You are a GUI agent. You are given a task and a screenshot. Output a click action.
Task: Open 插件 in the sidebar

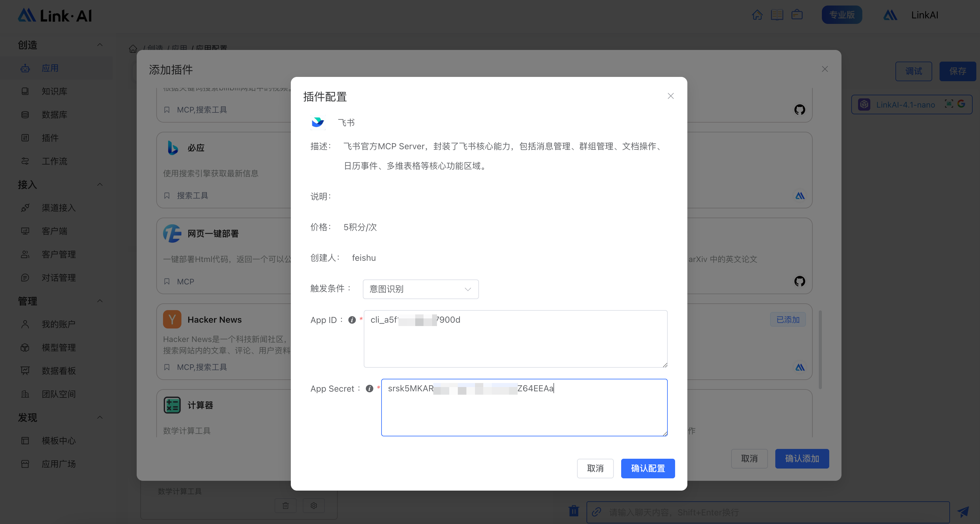(x=56, y=138)
